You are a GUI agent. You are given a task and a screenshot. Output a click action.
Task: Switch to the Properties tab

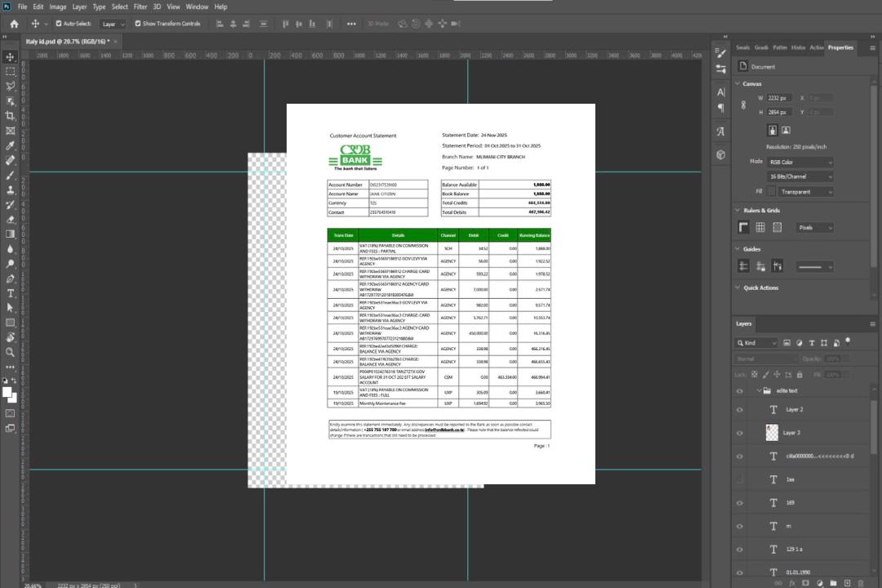coord(840,48)
